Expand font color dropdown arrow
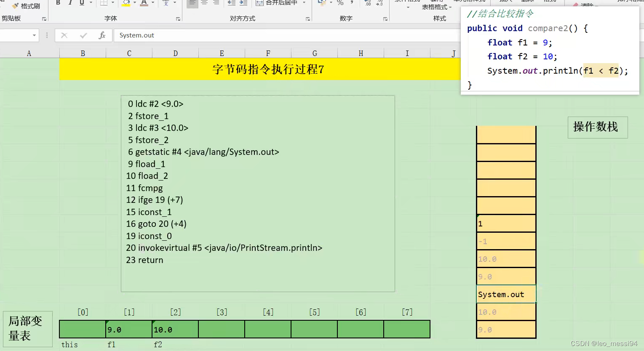Viewport: 644px width, 351px height. (x=153, y=3)
